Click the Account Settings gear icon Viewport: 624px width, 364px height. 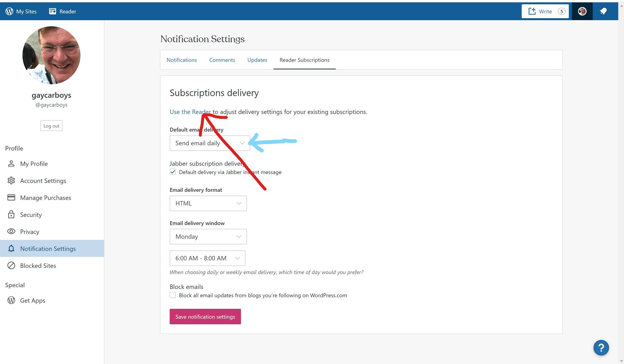pyautogui.click(x=11, y=181)
